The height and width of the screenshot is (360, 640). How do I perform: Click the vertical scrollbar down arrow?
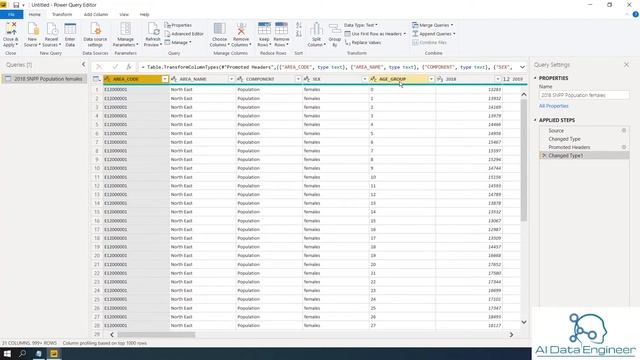click(x=524, y=322)
